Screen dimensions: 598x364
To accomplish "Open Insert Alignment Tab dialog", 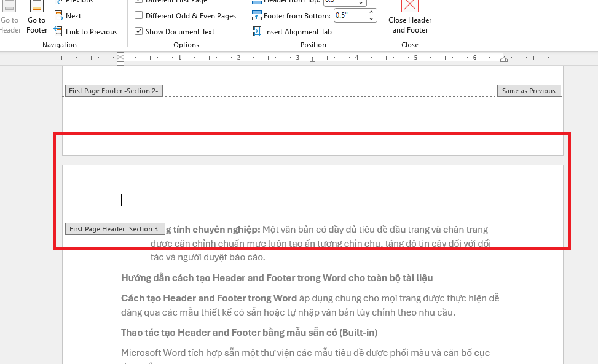I will [x=292, y=31].
